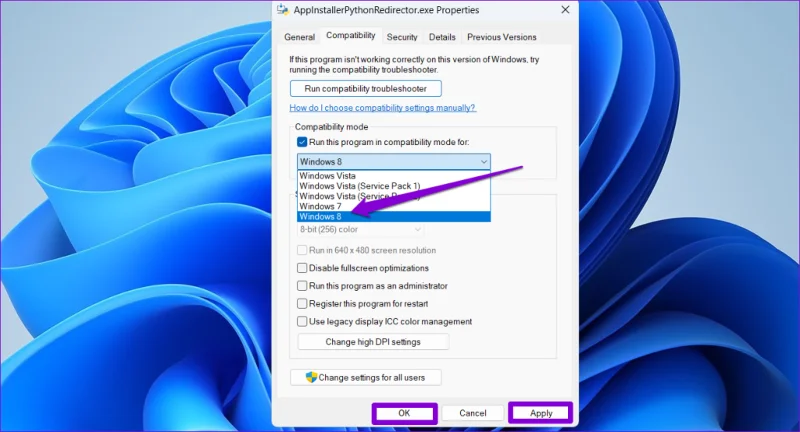Select Windows Vista from the list
Screen dimensions: 800x432
393,175
